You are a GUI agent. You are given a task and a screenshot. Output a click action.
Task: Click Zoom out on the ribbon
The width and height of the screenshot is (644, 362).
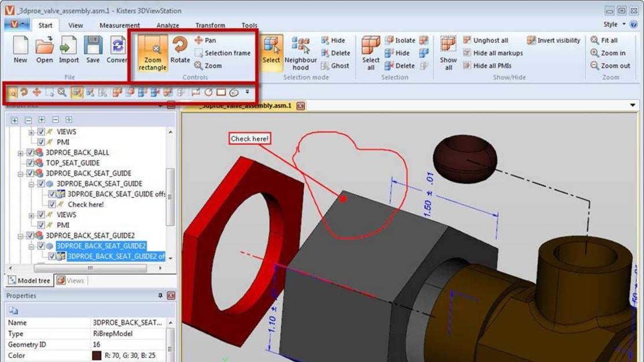[x=610, y=66]
